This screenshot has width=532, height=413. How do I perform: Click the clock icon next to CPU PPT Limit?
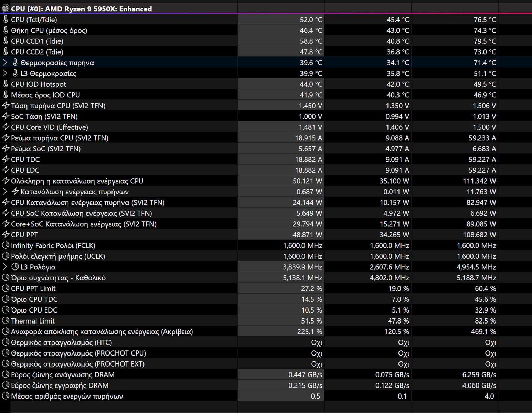coord(6,288)
